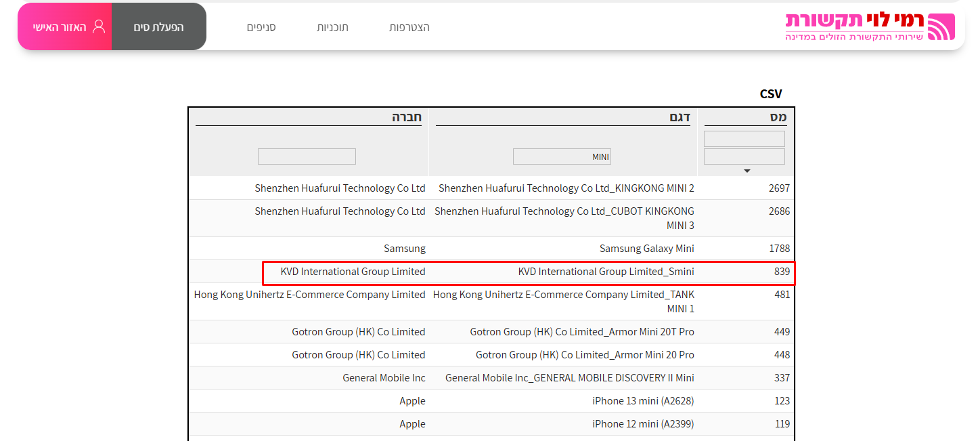Focus the lower מס range filter field
The image size is (980, 441).
click(x=744, y=156)
